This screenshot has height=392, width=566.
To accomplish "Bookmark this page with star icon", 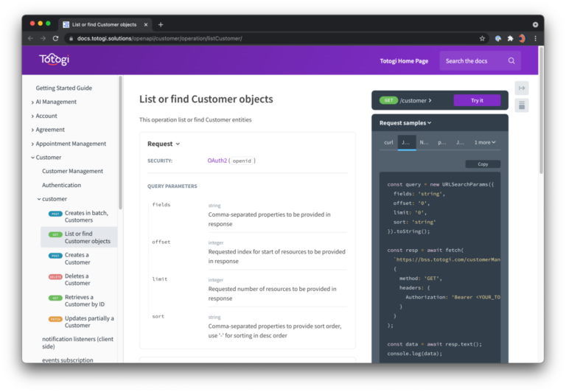I will [x=482, y=38].
